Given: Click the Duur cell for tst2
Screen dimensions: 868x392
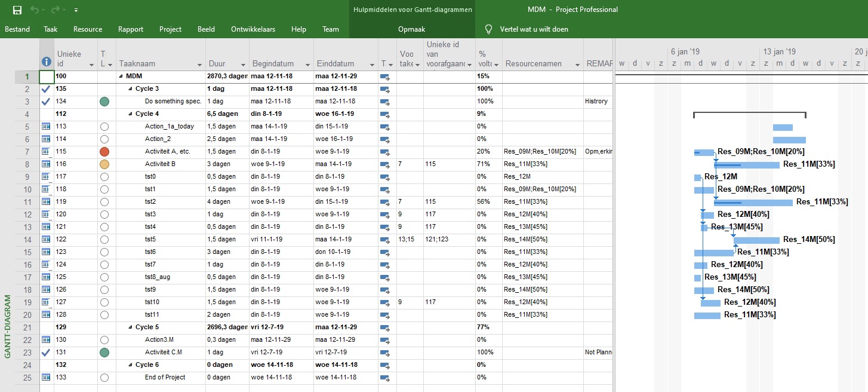Looking at the screenshot, I should pos(227,202).
